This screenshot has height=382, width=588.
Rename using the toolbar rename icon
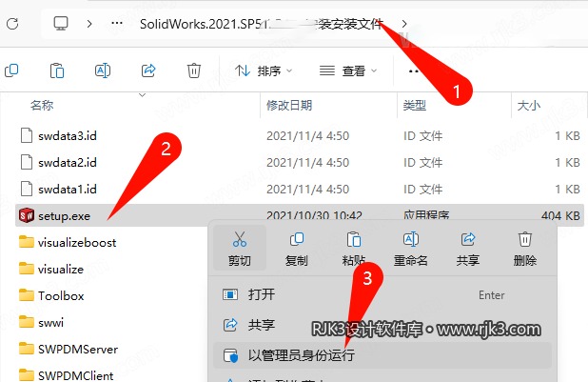[103, 70]
